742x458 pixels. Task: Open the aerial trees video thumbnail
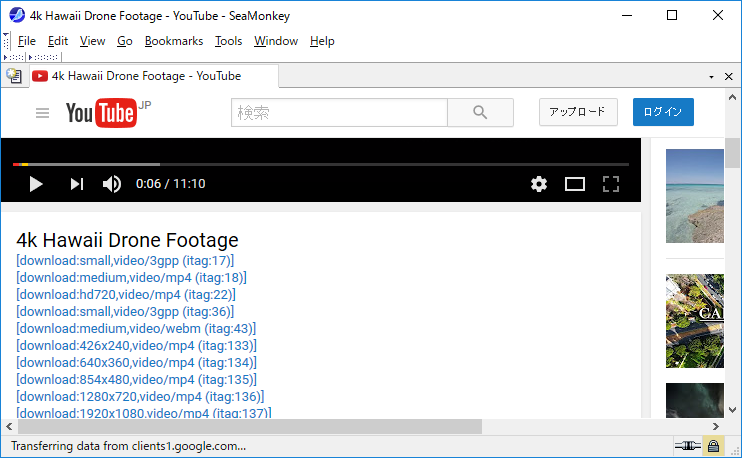point(695,321)
